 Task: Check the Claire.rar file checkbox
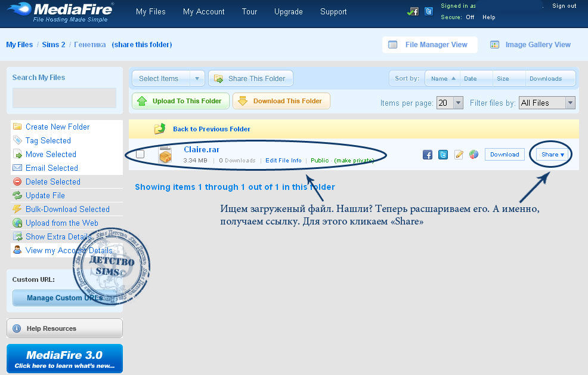click(140, 154)
